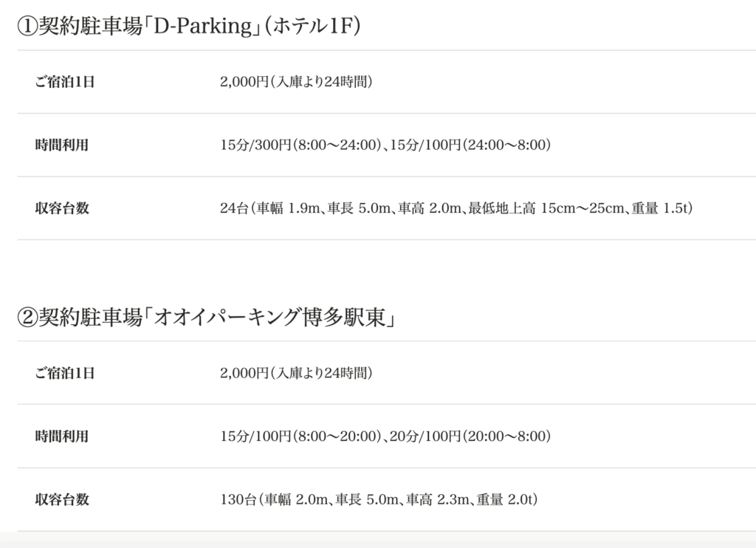Select the ご宿泊1日 label under オオイパーキング
Viewport: 756px width, 548px height.
pos(64,373)
